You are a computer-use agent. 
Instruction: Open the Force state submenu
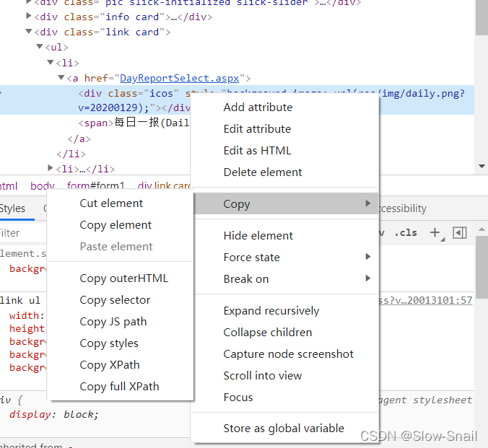pos(284,258)
